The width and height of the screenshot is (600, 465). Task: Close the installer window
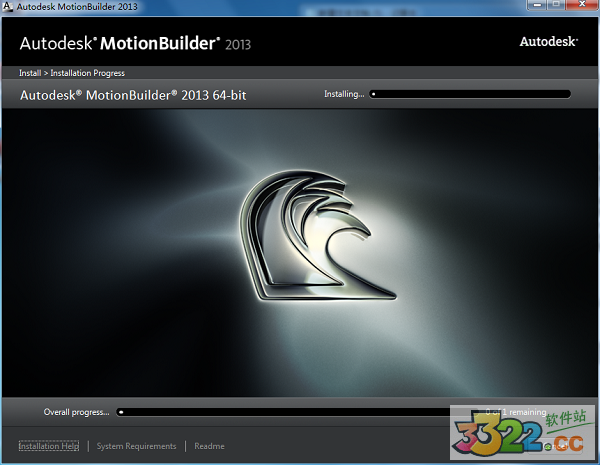click(x=582, y=5)
